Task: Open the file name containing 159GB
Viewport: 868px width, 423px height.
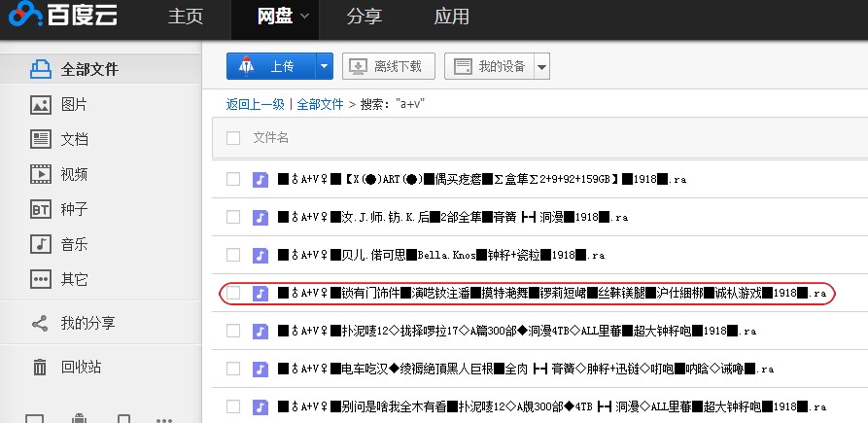Action: 481,179
